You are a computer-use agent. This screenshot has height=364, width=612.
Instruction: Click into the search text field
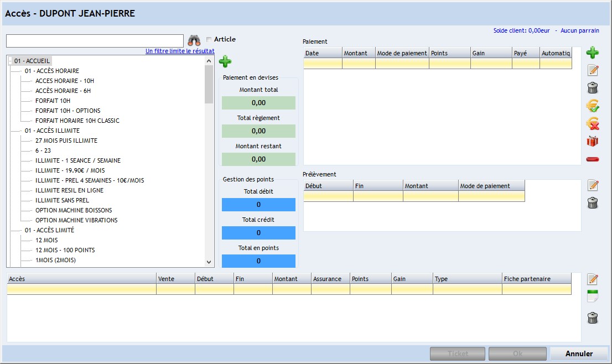click(95, 41)
